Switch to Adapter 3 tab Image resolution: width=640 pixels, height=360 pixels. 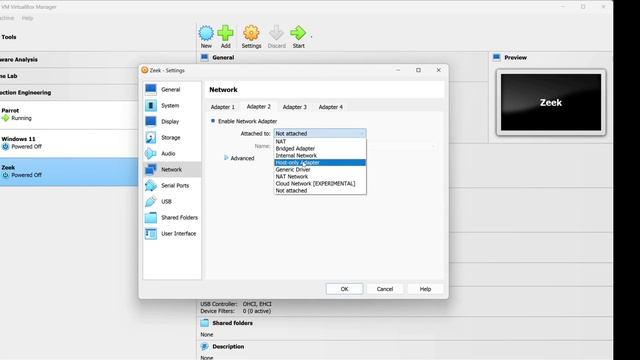coord(294,107)
